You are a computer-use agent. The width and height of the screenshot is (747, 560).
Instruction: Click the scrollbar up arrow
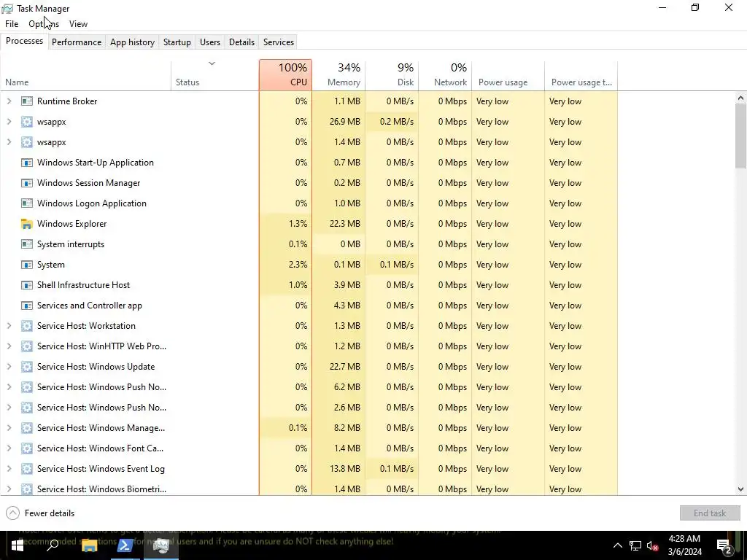pyautogui.click(x=740, y=98)
